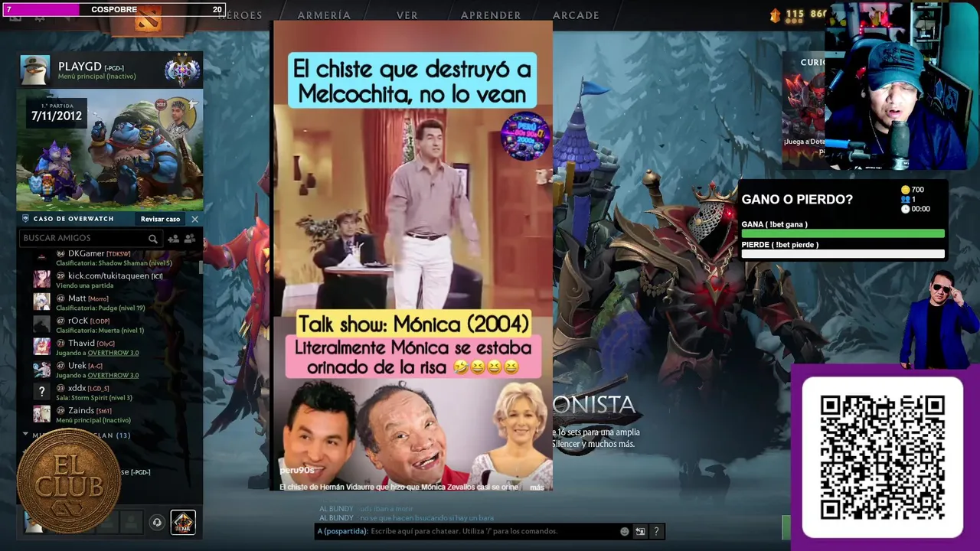Open the VER menu tab

(x=407, y=15)
